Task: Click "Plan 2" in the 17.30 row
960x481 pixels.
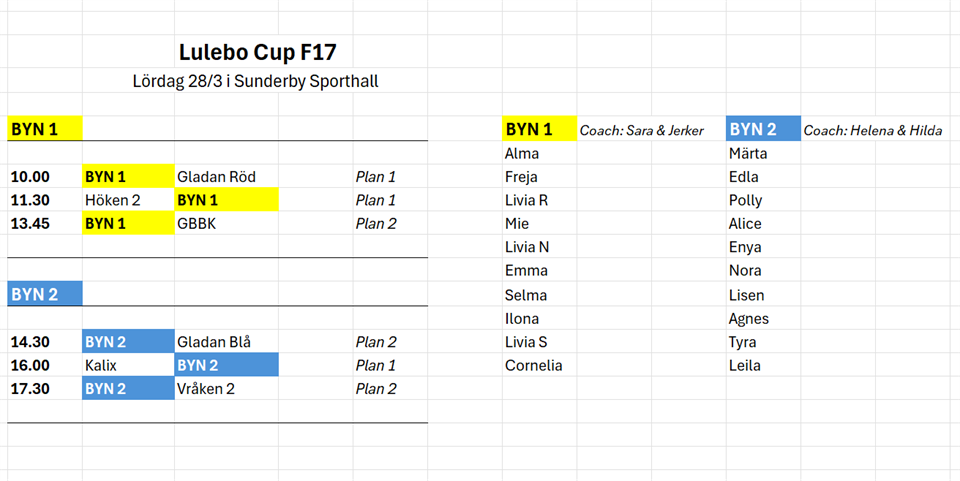Action: click(376, 388)
